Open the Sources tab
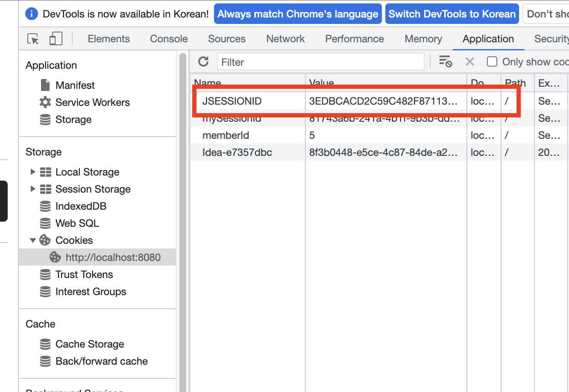 (227, 39)
